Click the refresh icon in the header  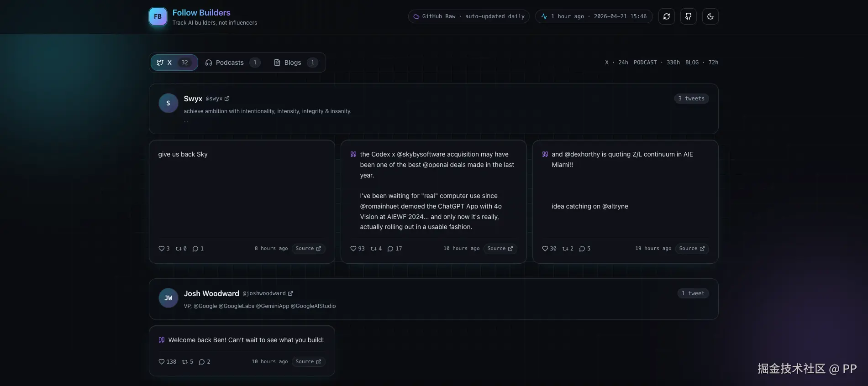666,16
